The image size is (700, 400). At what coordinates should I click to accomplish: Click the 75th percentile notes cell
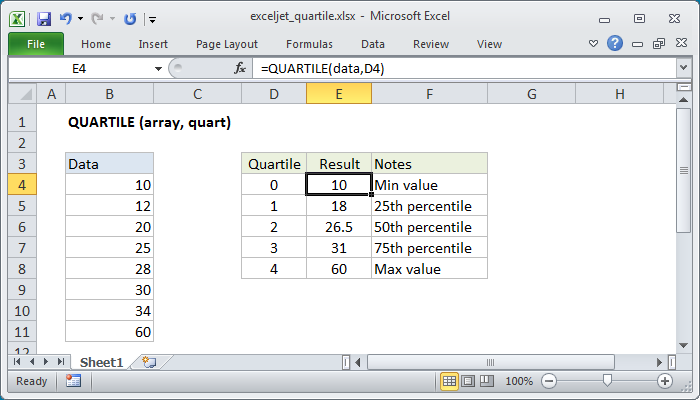pos(429,248)
